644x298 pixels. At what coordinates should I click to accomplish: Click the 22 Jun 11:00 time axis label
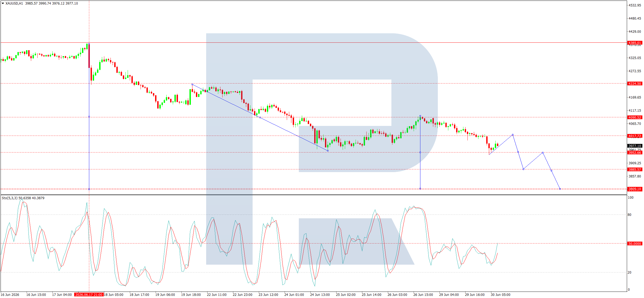click(217, 295)
